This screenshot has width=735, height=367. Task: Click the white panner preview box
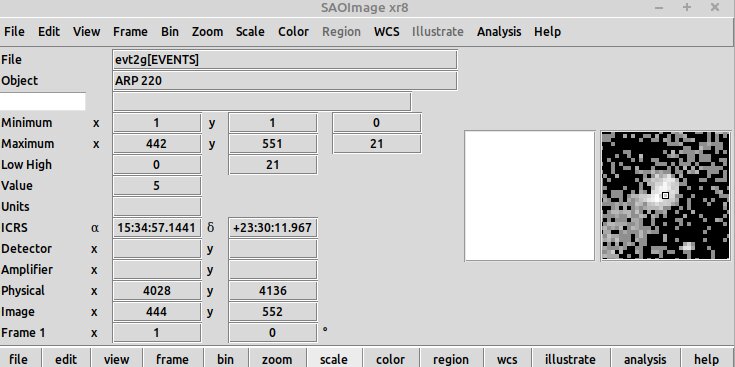pos(530,196)
